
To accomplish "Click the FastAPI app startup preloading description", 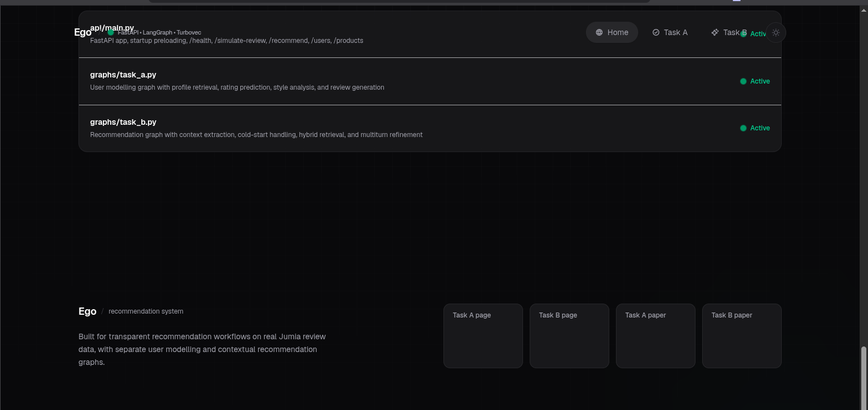I will (x=226, y=41).
